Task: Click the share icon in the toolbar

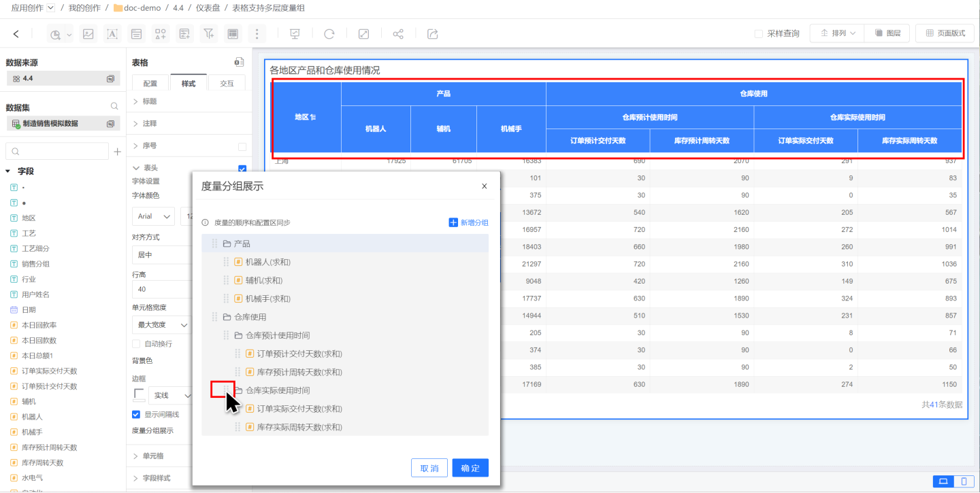Action: click(x=398, y=33)
